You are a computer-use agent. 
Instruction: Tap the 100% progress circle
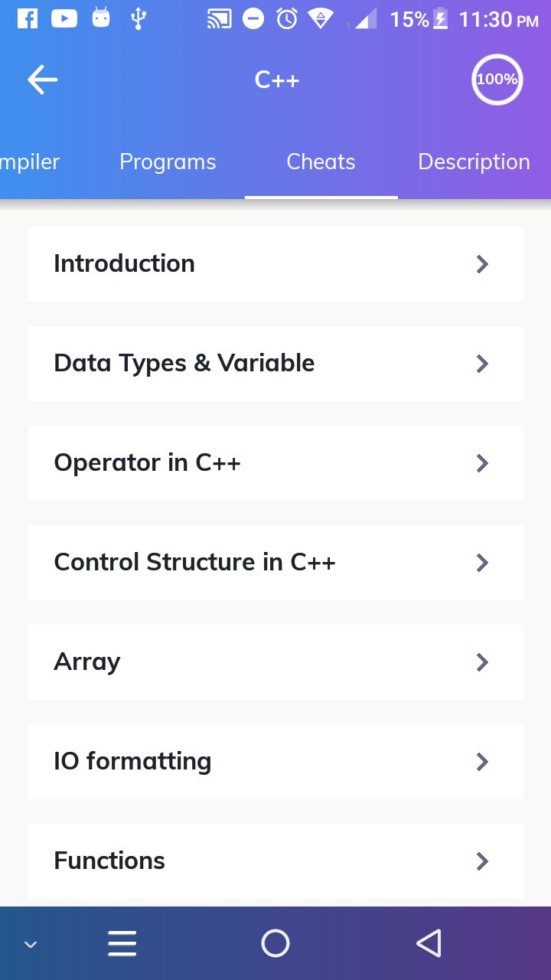[497, 79]
